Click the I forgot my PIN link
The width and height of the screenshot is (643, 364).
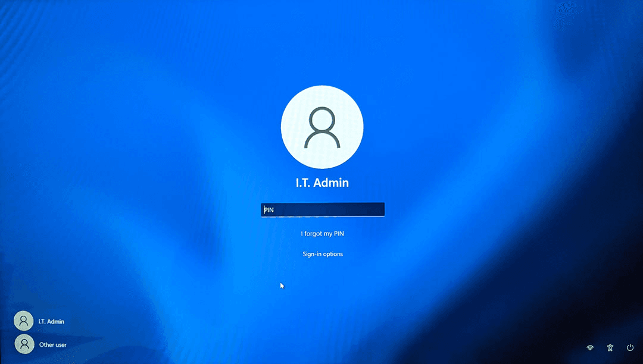(x=322, y=233)
